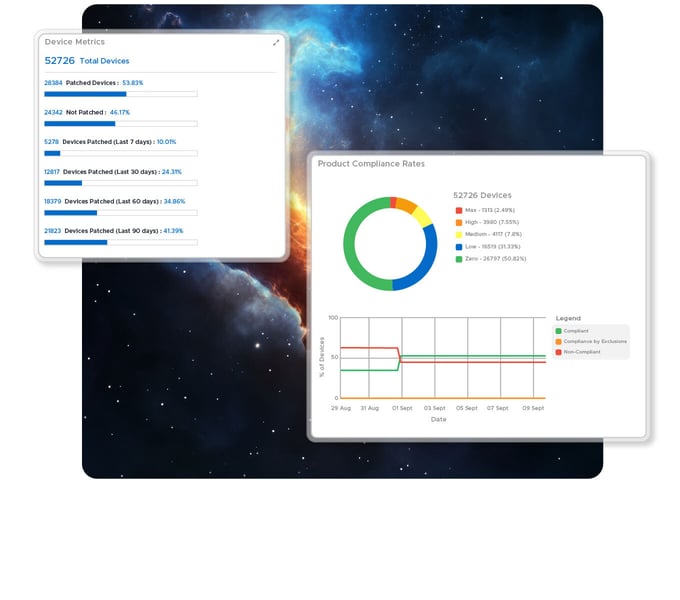Click the 01 Sept date axis label
The image size is (680, 600).
tap(402, 408)
